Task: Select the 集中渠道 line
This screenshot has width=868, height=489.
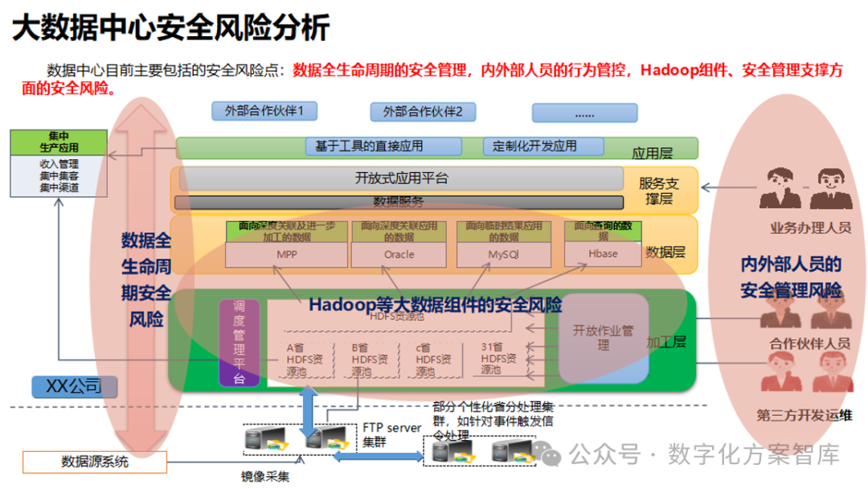Action: (x=59, y=187)
